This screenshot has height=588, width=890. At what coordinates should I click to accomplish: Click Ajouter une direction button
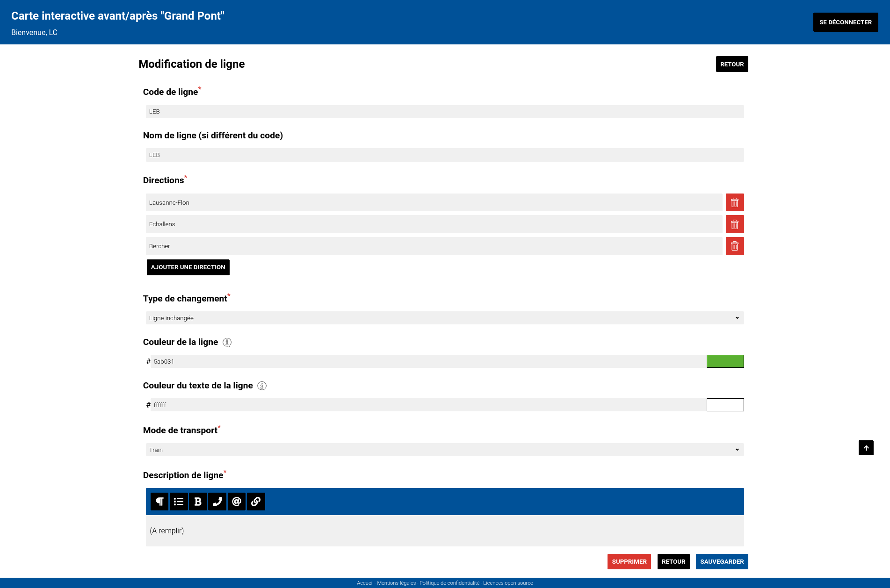coord(188,267)
